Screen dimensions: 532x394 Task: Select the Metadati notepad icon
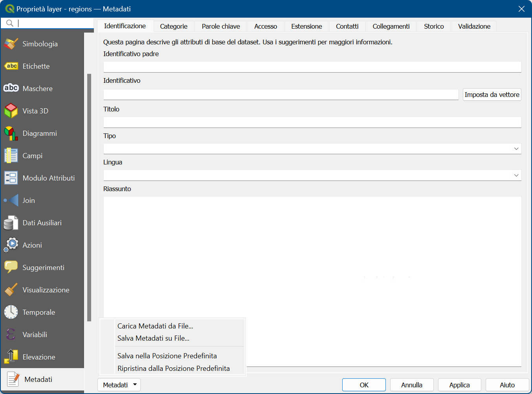(x=13, y=379)
